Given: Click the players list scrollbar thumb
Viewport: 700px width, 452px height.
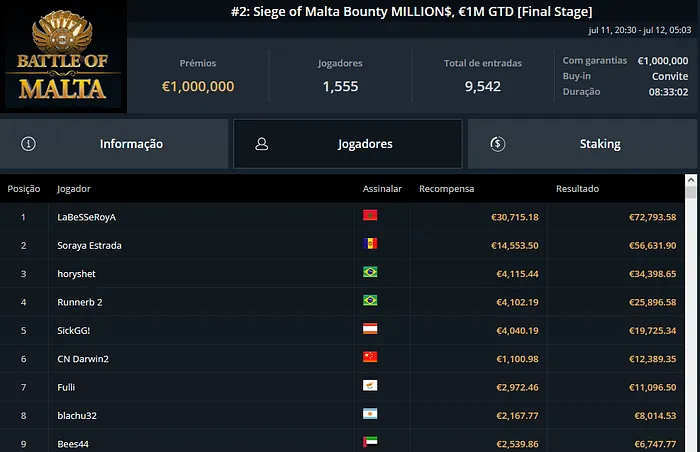Looking at the screenshot, I should pyautogui.click(x=691, y=193).
